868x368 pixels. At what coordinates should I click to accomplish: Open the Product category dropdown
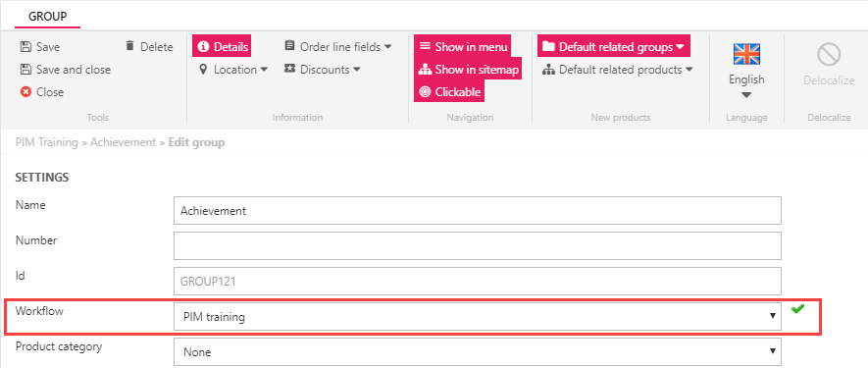[x=478, y=352]
